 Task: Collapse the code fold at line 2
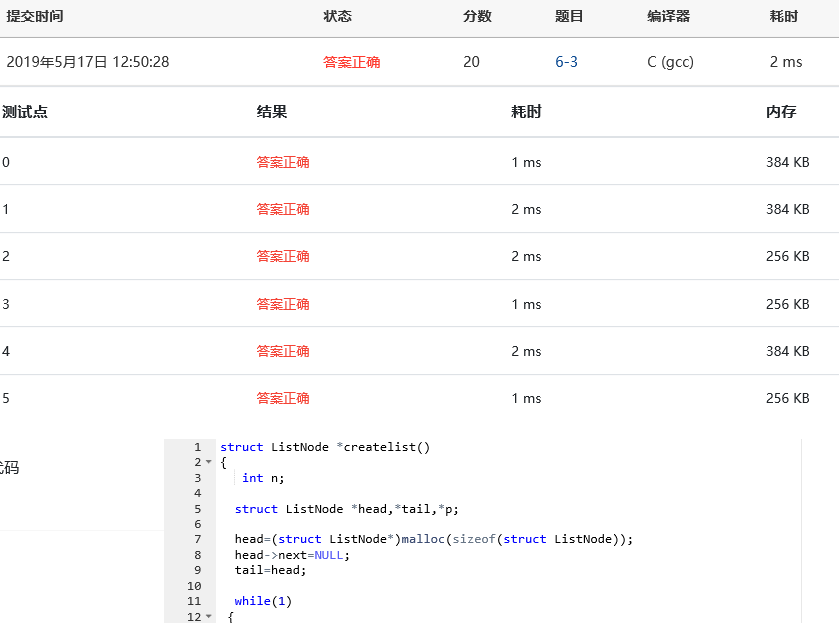[208, 463]
